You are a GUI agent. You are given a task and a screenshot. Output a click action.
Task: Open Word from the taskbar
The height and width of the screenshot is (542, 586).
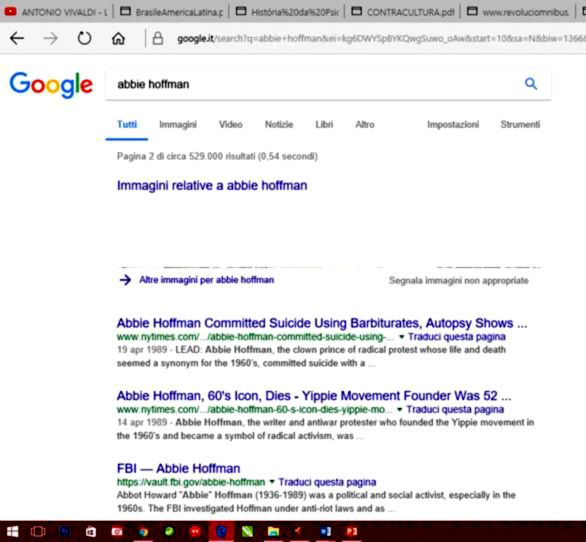click(x=326, y=531)
